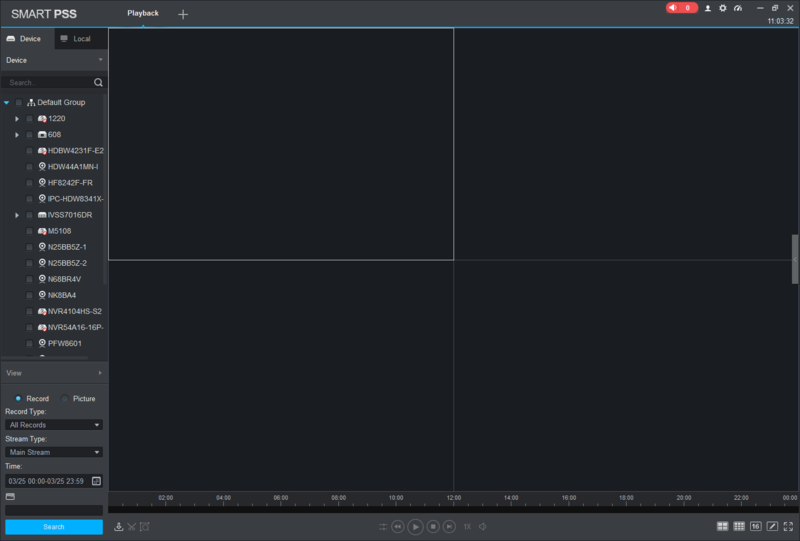Expand the IVSS7016DR device node

tap(17, 215)
